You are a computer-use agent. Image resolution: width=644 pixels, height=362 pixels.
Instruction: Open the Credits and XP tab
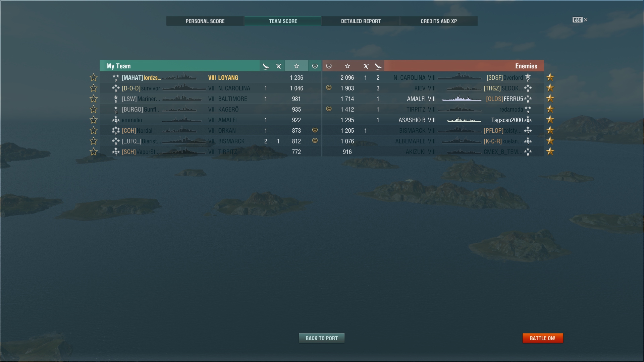click(x=439, y=21)
